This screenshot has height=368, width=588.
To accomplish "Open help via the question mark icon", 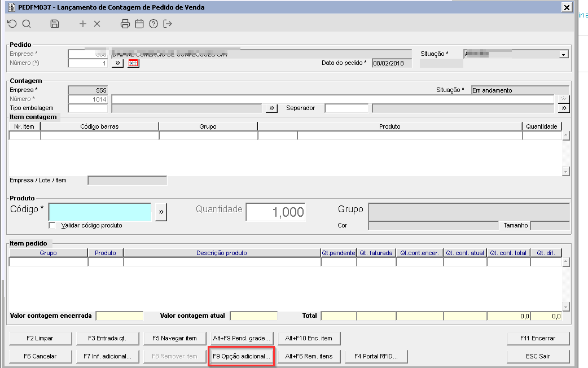I will [153, 24].
